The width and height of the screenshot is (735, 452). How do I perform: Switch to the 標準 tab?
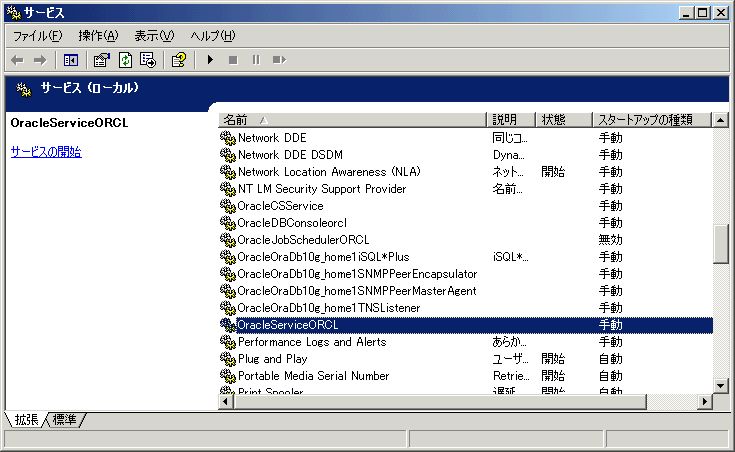[64, 419]
